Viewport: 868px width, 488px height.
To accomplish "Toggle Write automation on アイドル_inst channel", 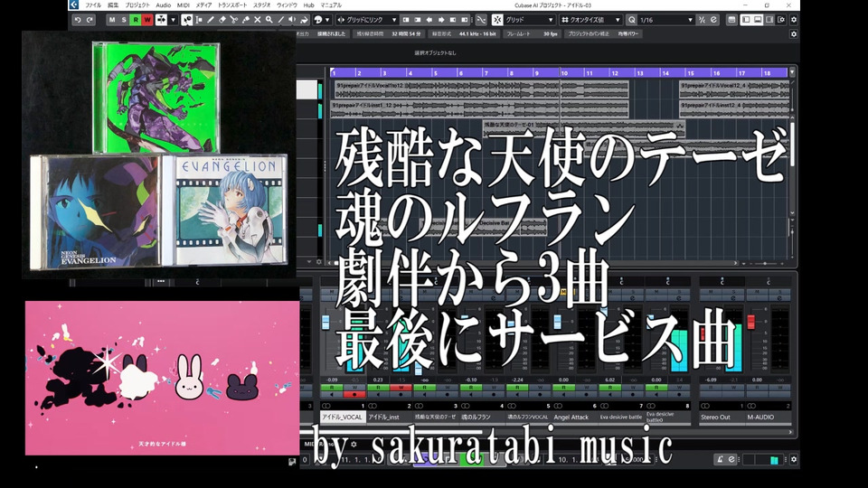I will point(401,388).
